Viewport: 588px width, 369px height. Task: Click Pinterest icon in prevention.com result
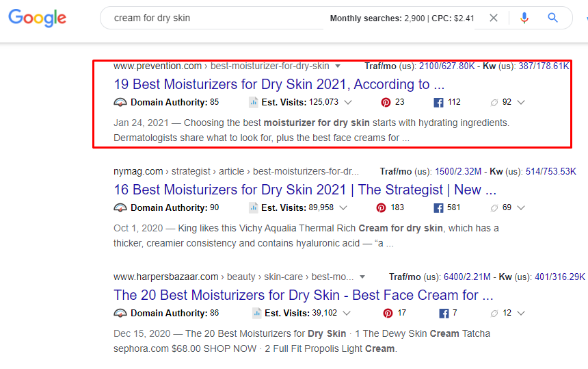(x=386, y=103)
